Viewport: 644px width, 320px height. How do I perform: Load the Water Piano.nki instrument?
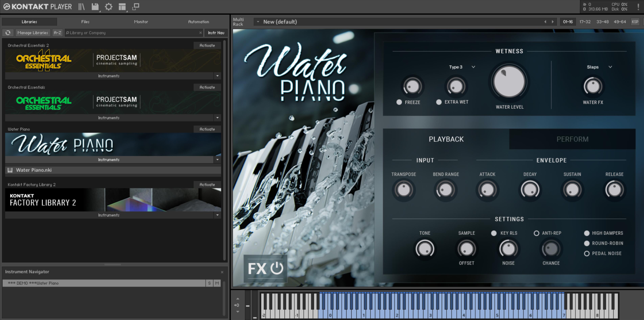[x=113, y=170]
